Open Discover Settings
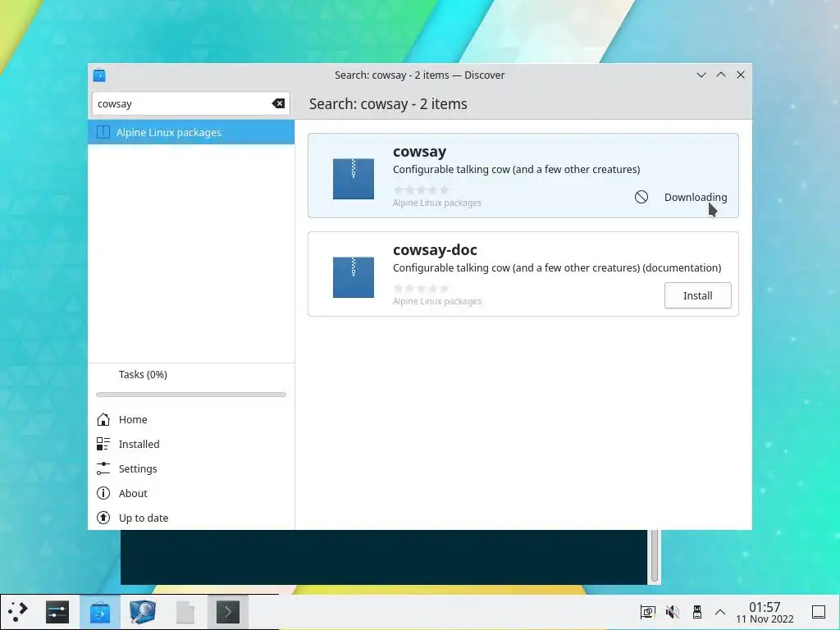The image size is (840, 630). tap(191, 468)
